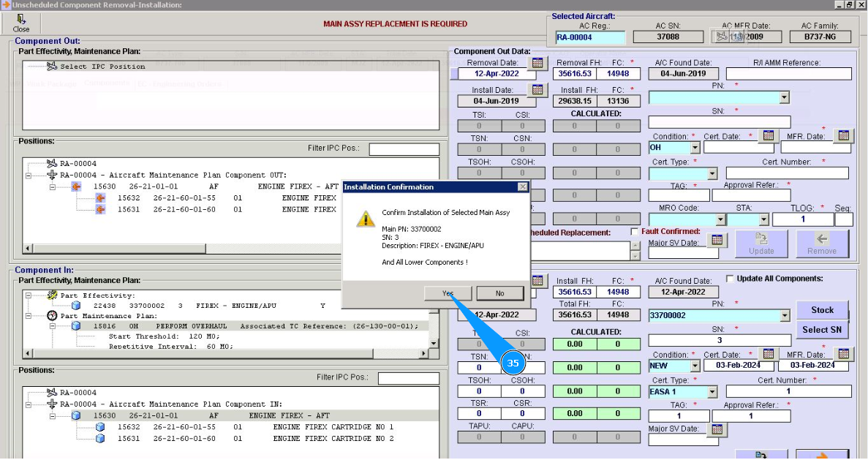This screenshot has width=868, height=460.
Task: Click warning icon in Installation Confirmation dialog
Action: [x=365, y=219]
